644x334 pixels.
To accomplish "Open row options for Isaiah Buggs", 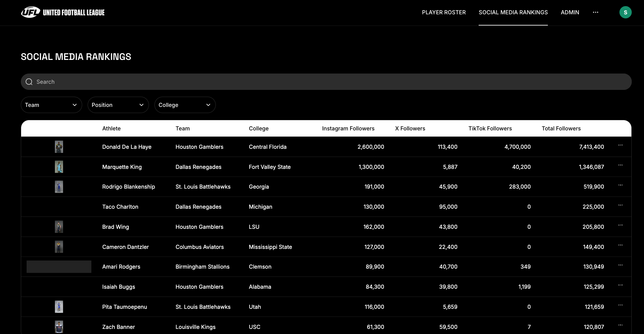I will tap(620, 285).
